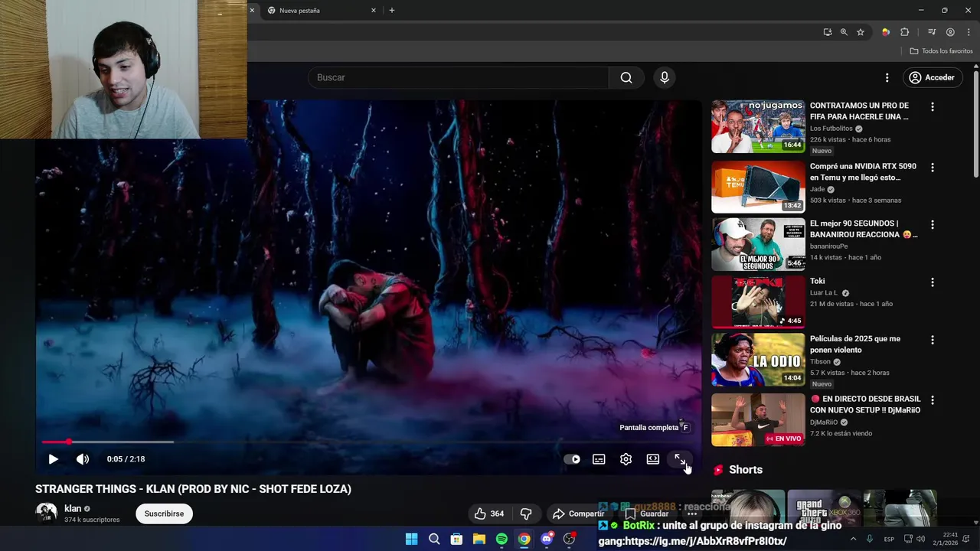The height and width of the screenshot is (551, 980).
Task: Click the Shorts section heading
Action: pyautogui.click(x=746, y=470)
